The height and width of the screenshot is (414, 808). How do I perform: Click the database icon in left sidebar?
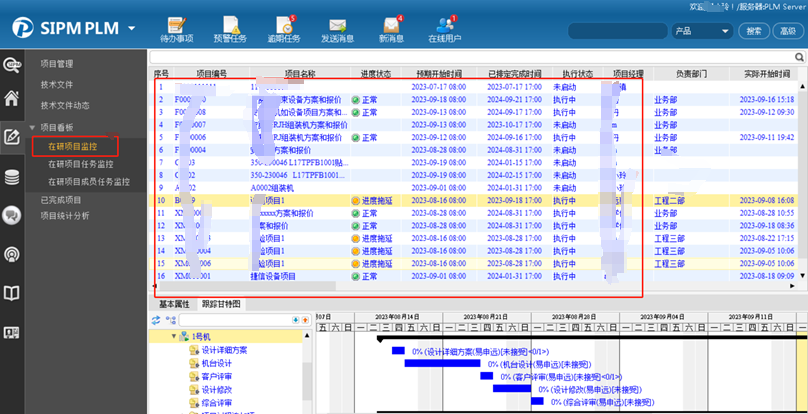(12, 178)
